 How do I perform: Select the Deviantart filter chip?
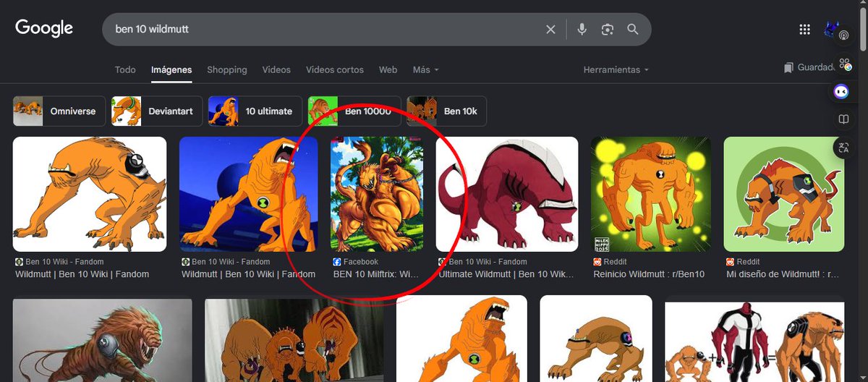pos(156,111)
